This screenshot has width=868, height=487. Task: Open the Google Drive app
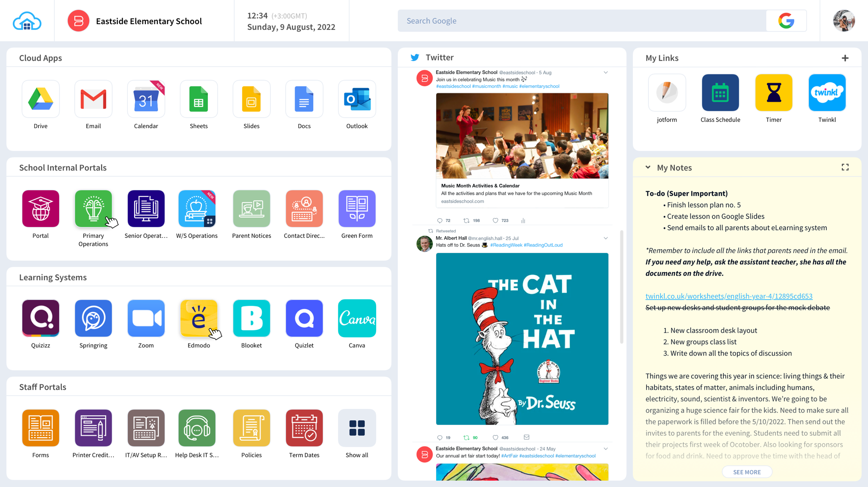click(x=41, y=99)
